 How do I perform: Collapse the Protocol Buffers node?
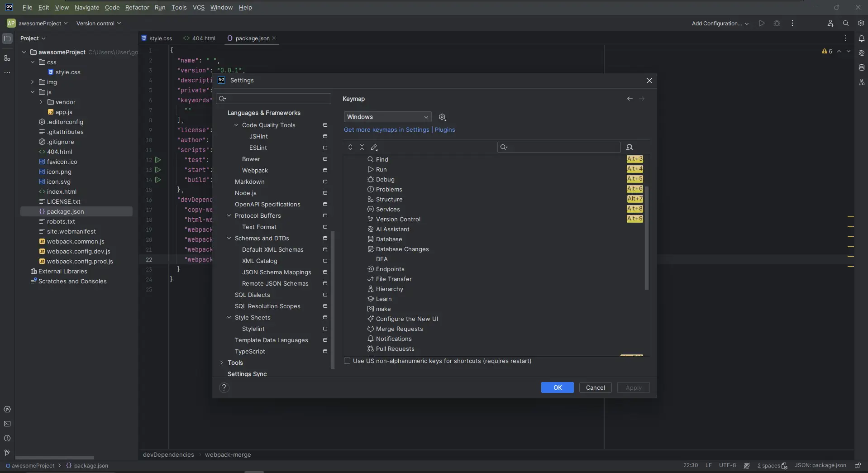tap(229, 216)
